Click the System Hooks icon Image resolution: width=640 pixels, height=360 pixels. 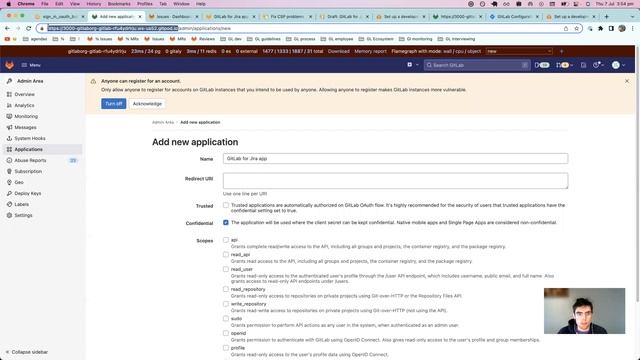click(9, 138)
